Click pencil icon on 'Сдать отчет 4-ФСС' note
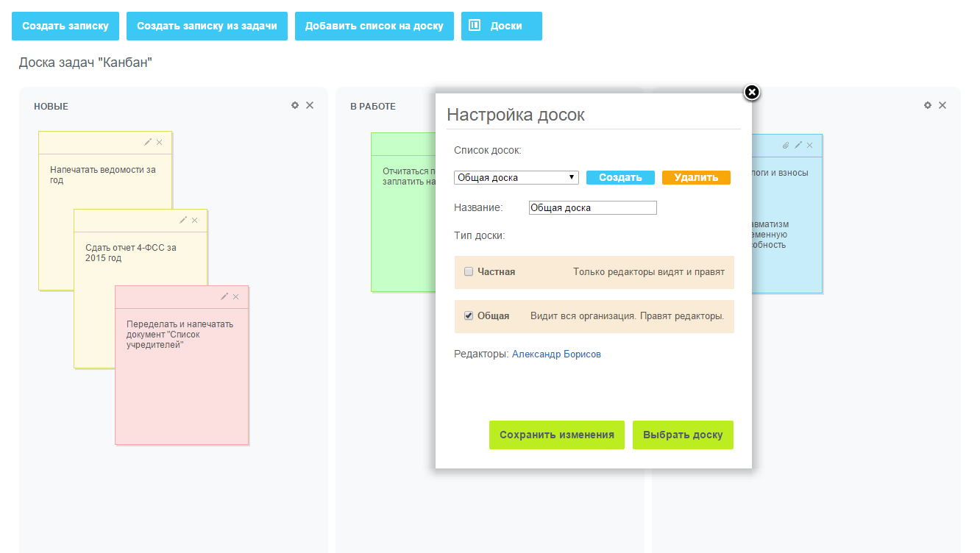 (183, 220)
